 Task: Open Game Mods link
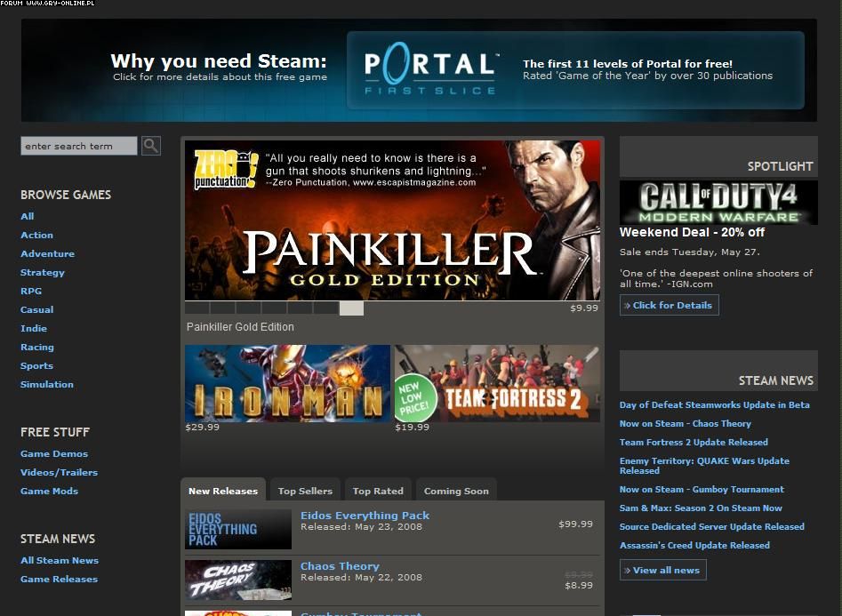pos(50,492)
